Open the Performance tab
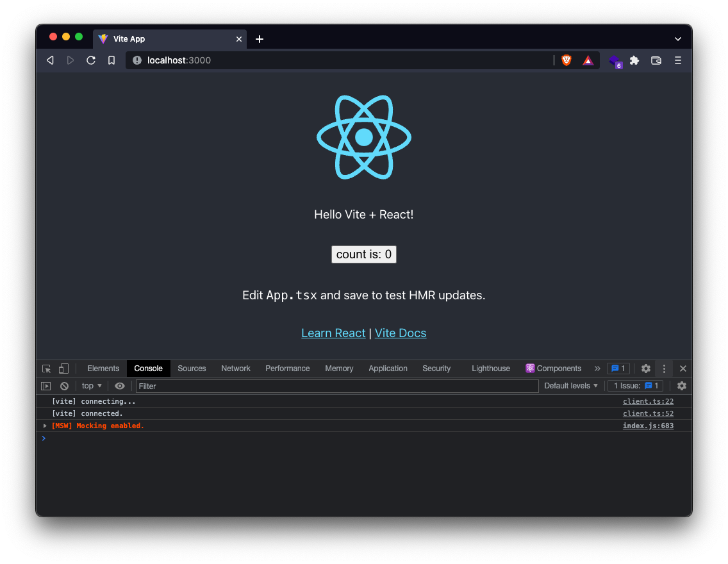Image resolution: width=728 pixels, height=564 pixels. coord(287,369)
